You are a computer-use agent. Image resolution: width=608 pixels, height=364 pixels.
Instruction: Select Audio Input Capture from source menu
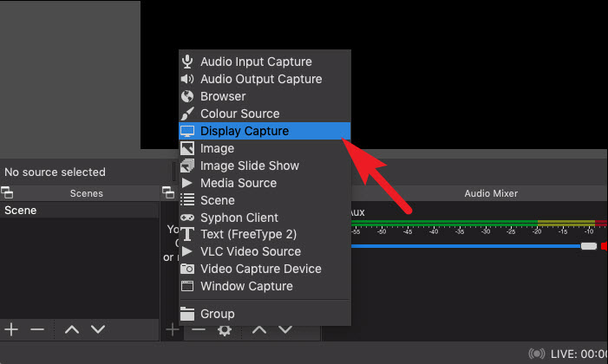(x=265, y=62)
